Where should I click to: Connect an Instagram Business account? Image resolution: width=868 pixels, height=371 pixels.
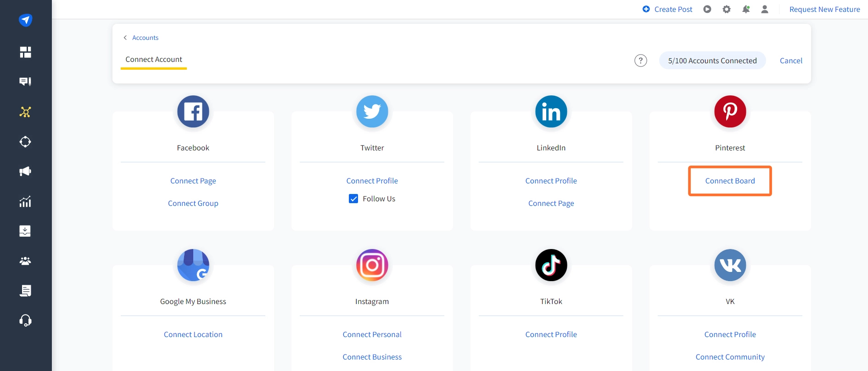(x=372, y=357)
